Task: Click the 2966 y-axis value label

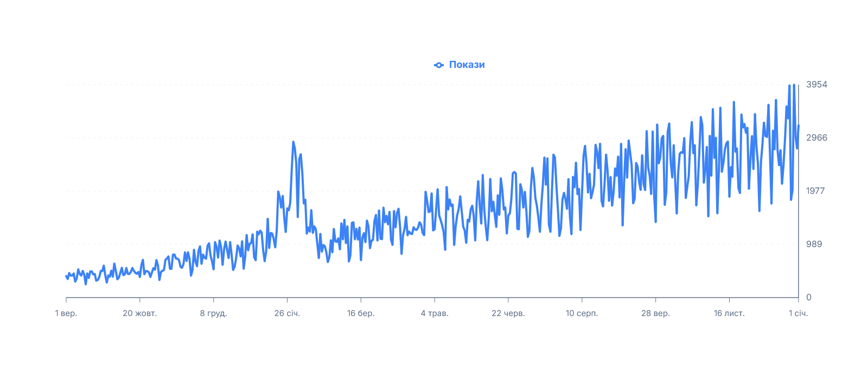Action: click(x=816, y=138)
